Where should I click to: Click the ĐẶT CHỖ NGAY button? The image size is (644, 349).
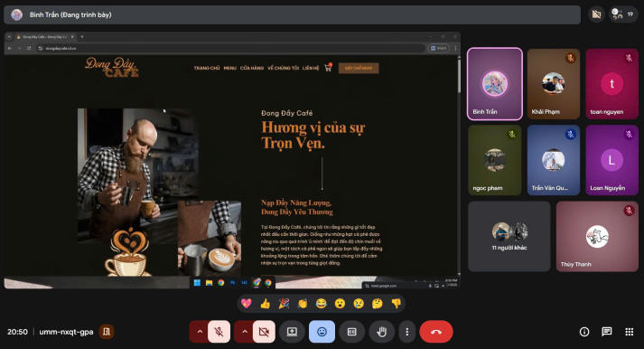pyautogui.click(x=359, y=68)
